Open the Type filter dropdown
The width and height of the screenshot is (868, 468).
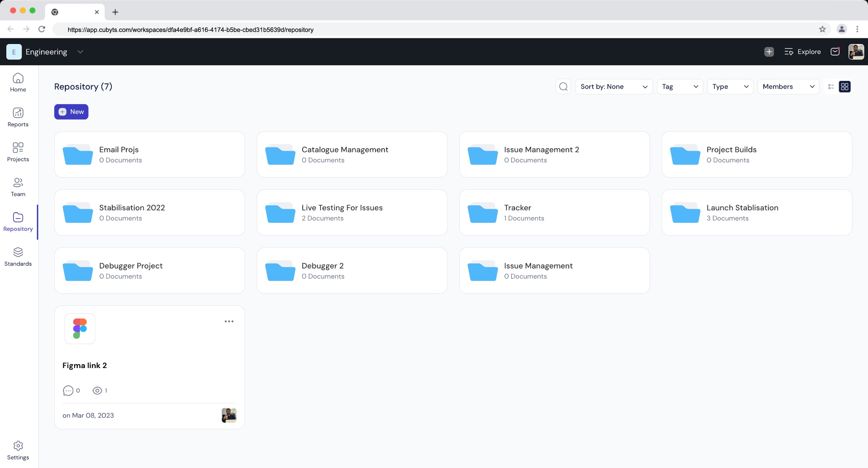click(x=730, y=86)
